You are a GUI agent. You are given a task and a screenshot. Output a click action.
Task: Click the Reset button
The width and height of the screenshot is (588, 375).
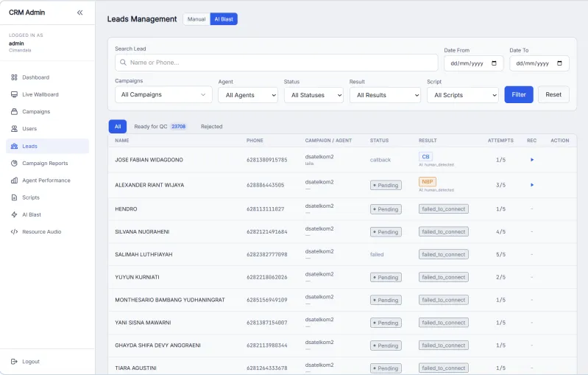tap(553, 94)
